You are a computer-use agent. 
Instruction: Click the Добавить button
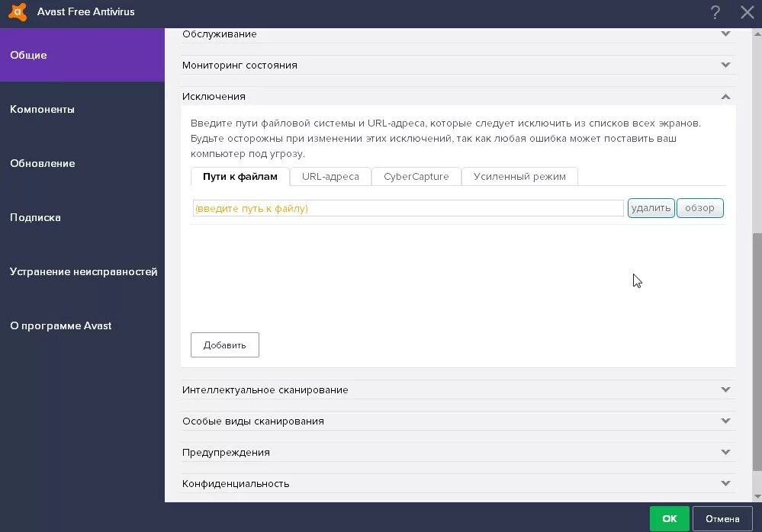[x=224, y=345]
